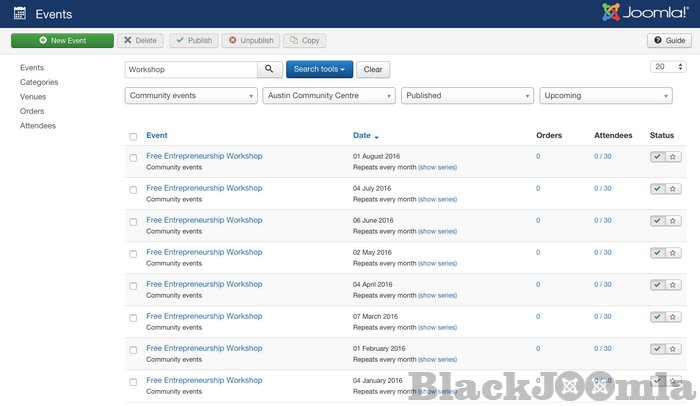Open Venues in the sidebar menu
Image resolution: width=700 pixels, height=406 pixels.
pos(33,97)
